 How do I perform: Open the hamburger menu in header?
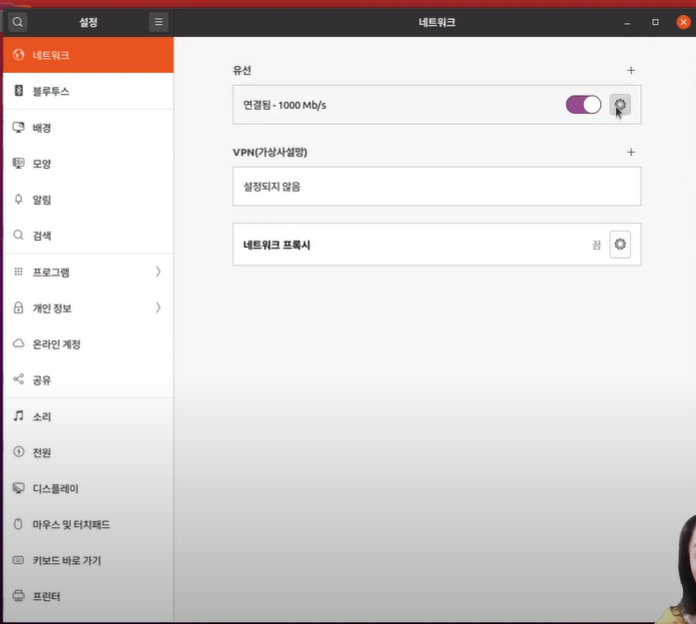[x=158, y=22]
